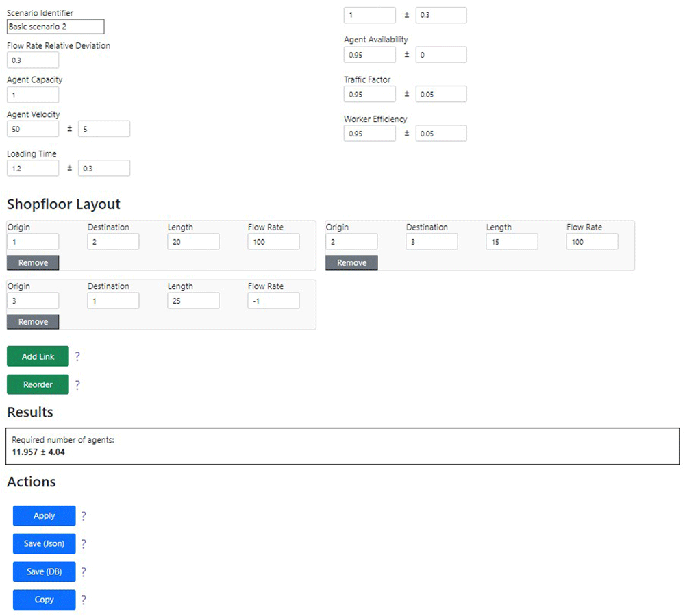The height and width of the screenshot is (616, 685).
Task: Edit Flow Rate of the link from 1 to 2
Action: [273, 242]
